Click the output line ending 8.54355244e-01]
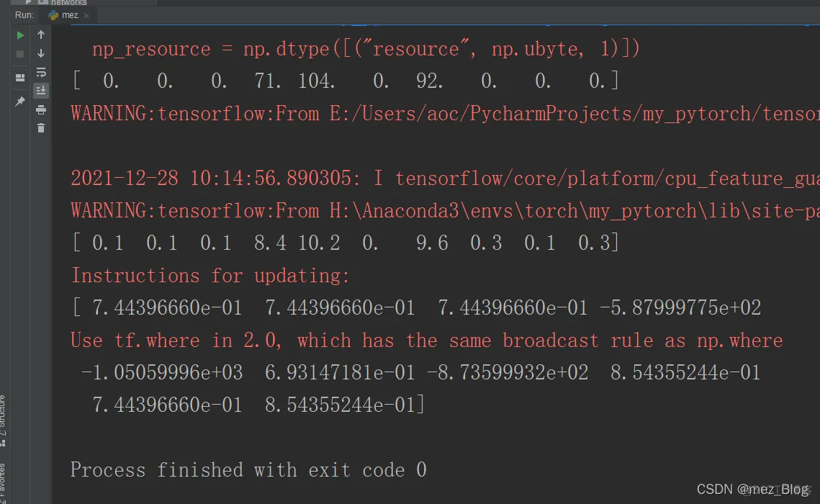820x504 pixels. click(x=258, y=405)
